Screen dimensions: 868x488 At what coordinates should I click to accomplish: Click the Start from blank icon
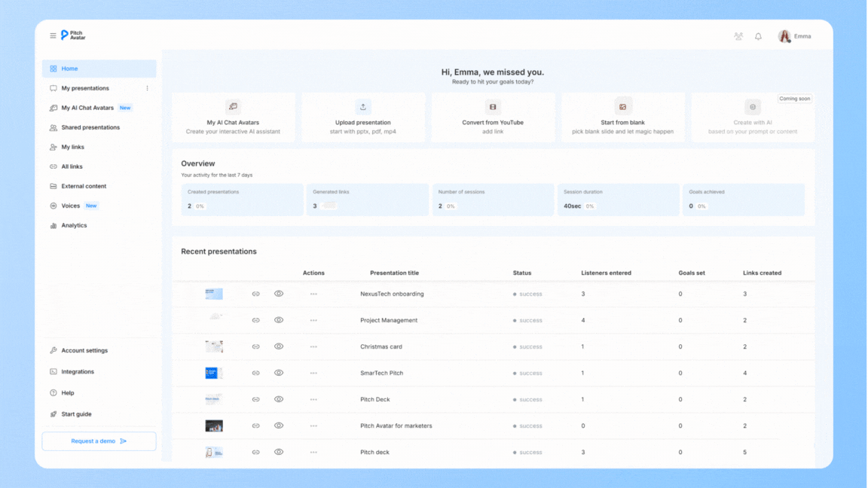point(622,107)
